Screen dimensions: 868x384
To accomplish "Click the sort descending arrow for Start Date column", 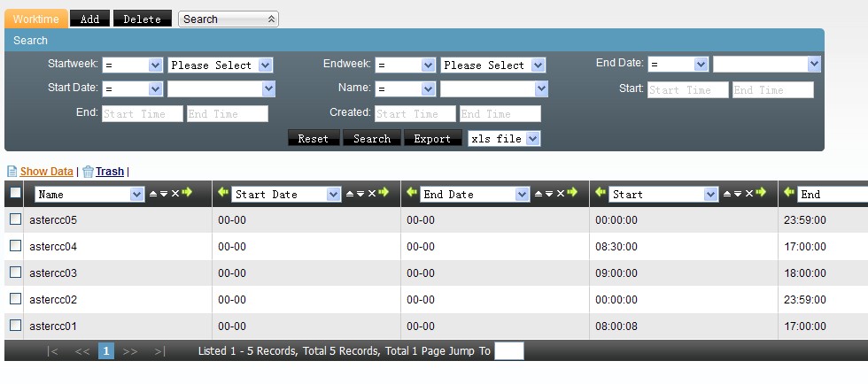I will (x=360, y=194).
